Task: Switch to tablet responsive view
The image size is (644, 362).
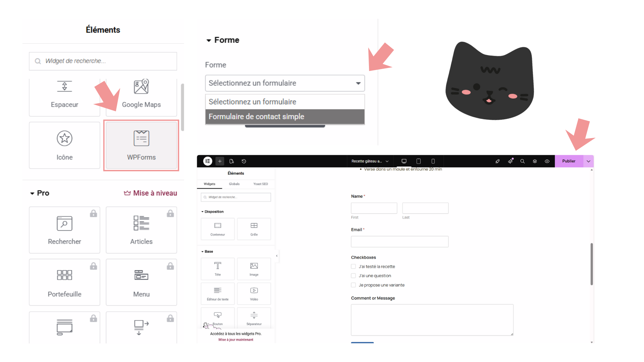Action: (x=418, y=161)
